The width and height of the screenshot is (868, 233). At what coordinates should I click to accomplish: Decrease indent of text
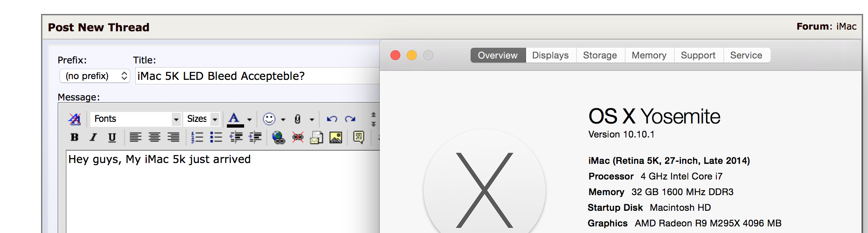(236, 137)
